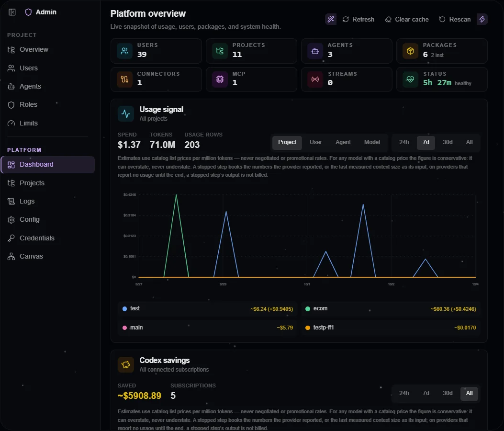The height and width of the screenshot is (431, 504).
Task: Click the ~$60.36 (+$0.4246) ecom amount
Action: (453, 309)
